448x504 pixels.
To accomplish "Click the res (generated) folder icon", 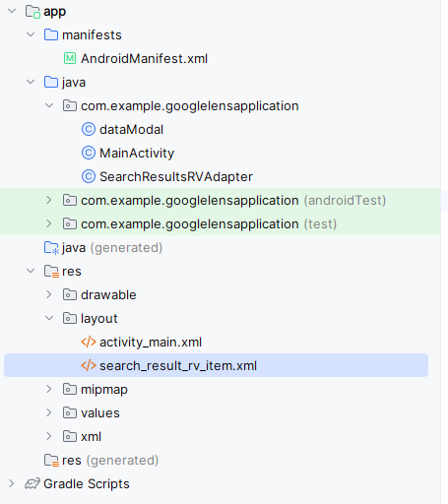I will (51, 461).
